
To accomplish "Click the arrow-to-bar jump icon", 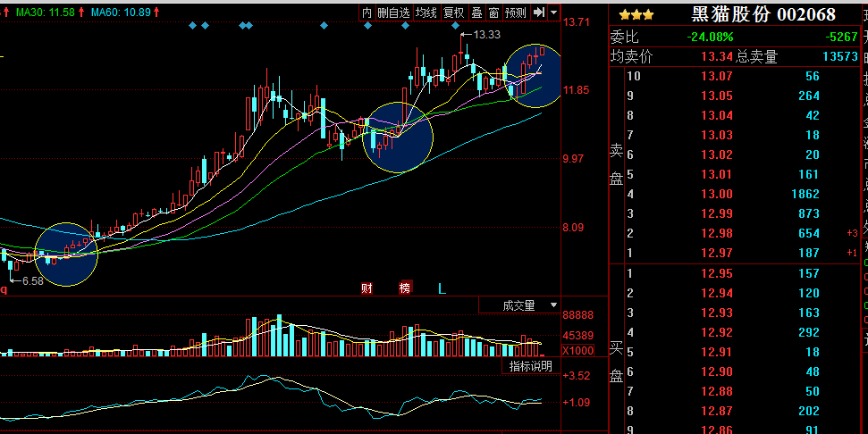I will [538, 13].
